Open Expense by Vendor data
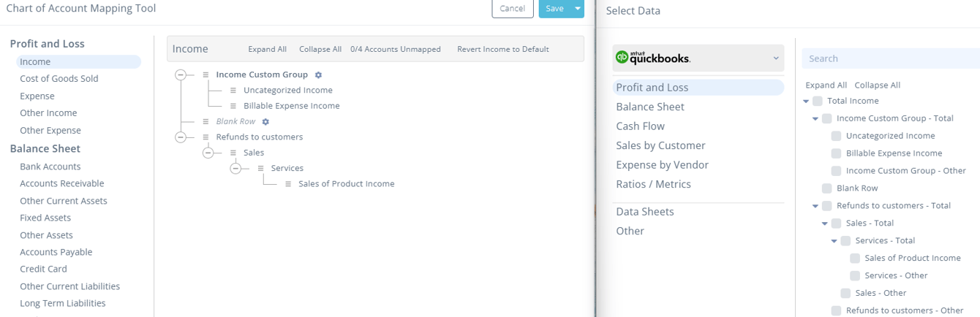The width and height of the screenshot is (980, 317). click(x=663, y=165)
